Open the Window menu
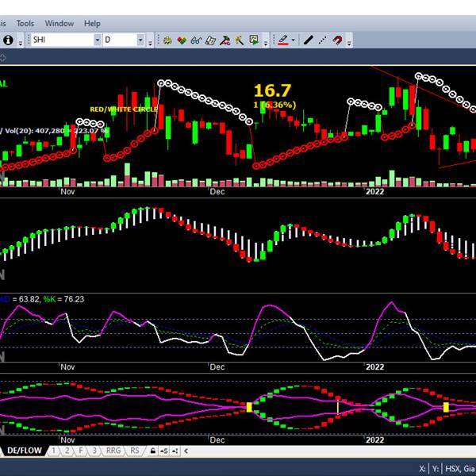Image resolution: width=476 pixels, height=476 pixels. (x=59, y=24)
